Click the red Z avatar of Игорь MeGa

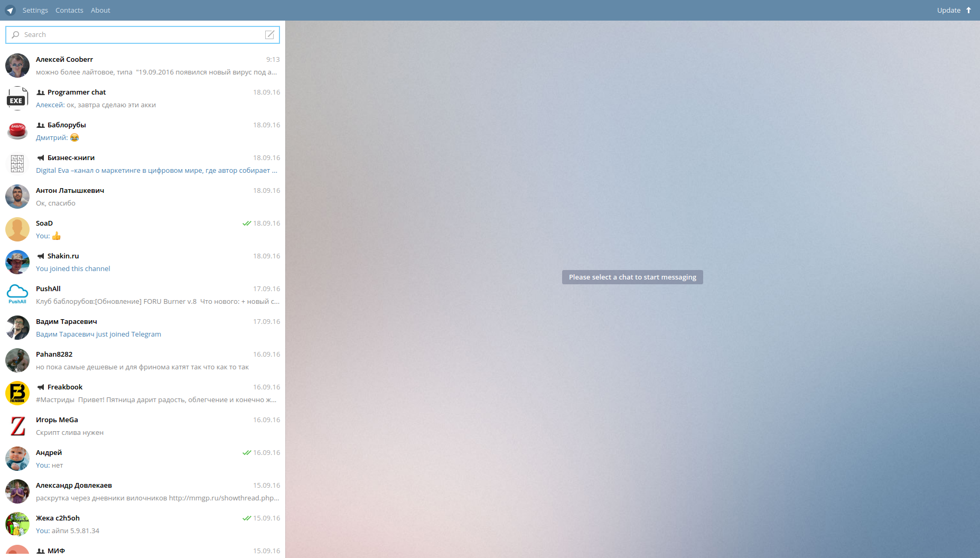[x=17, y=426]
